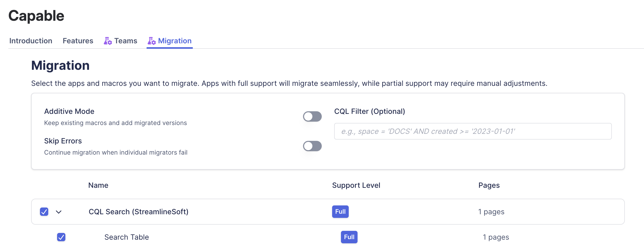Screen dimensions: 644x249
Task: Click the flask icon beside Migration
Action: coord(152,41)
